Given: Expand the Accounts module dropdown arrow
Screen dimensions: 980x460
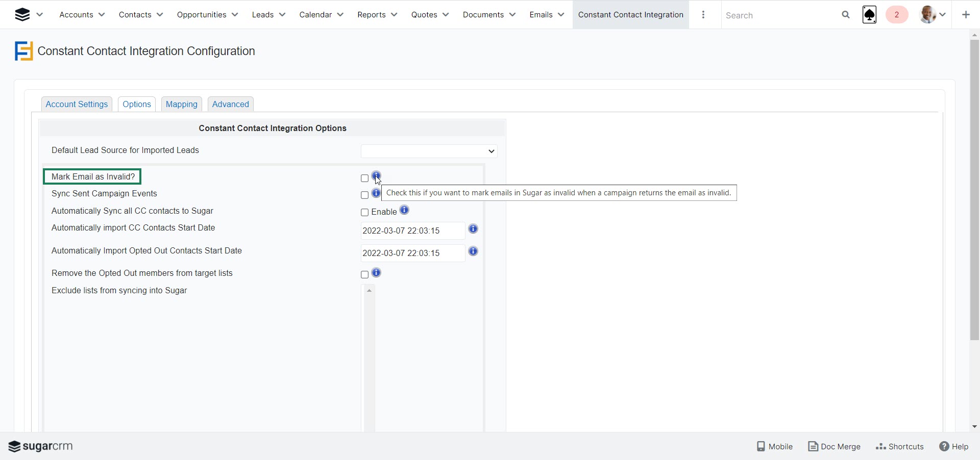Looking at the screenshot, I should click(102, 15).
